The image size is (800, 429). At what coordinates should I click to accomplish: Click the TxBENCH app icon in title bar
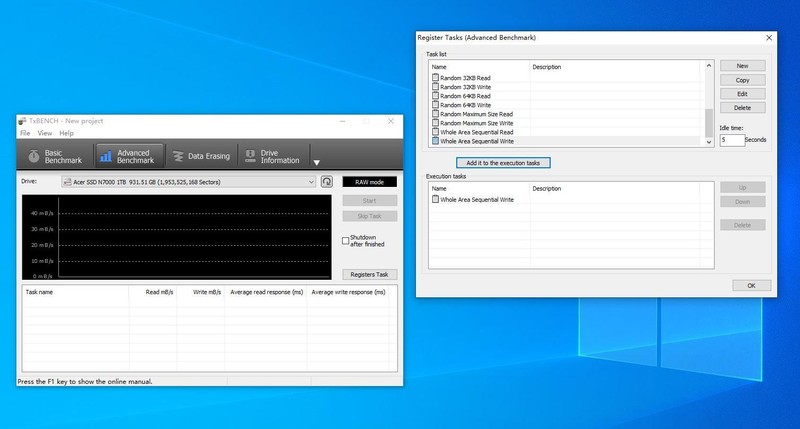click(x=23, y=120)
